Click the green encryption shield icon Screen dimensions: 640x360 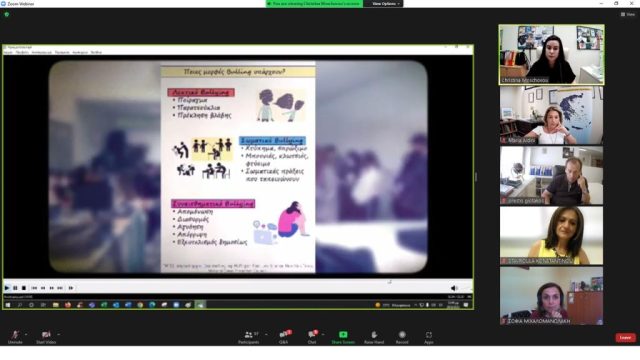(x=7, y=14)
